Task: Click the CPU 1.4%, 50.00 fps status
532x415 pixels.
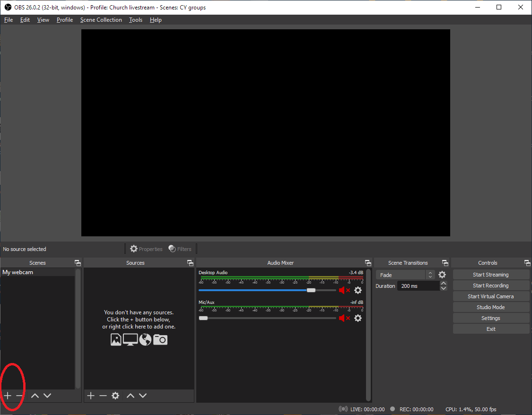Action: tap(471, 409)
